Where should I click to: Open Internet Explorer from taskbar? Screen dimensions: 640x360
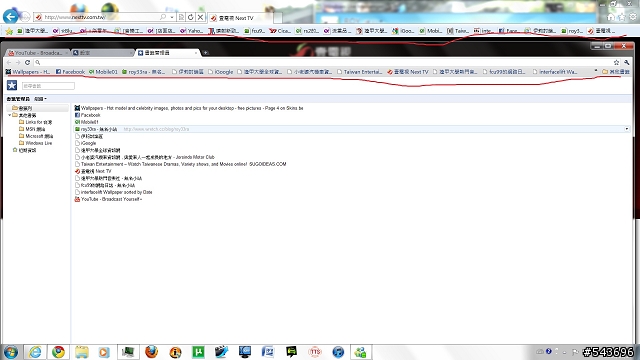(36, 352)
